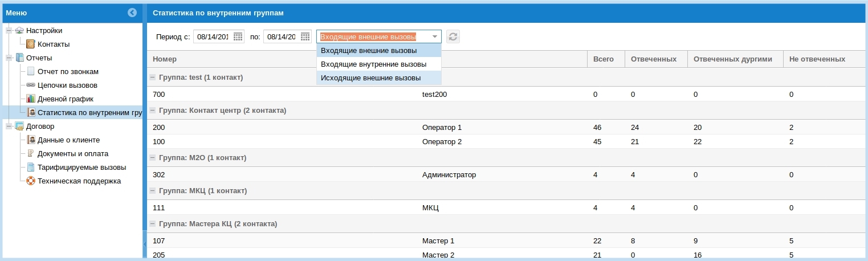Sort by Не отвеченных column header
Image resolution: width=868 pixels, height=261 pixels.
(x=817, y=59)
